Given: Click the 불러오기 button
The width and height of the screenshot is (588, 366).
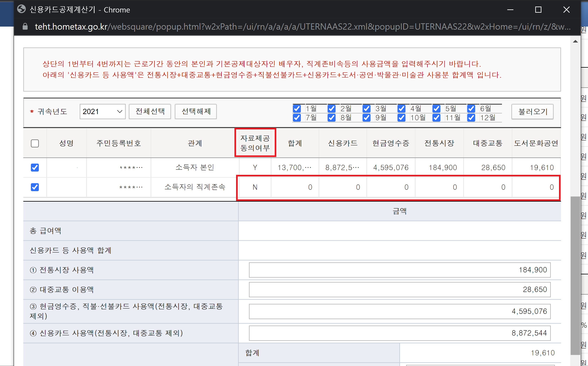Looking at the screenshot, I should [532, 112].
